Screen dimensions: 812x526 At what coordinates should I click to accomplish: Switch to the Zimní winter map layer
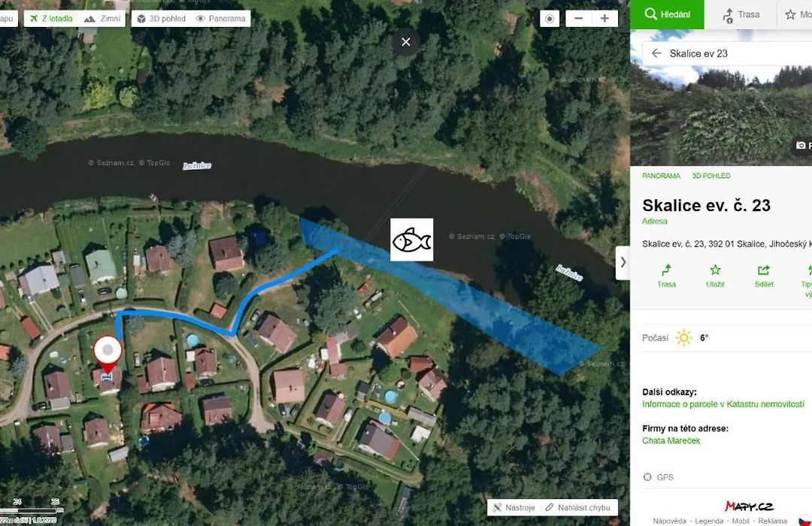102,19
